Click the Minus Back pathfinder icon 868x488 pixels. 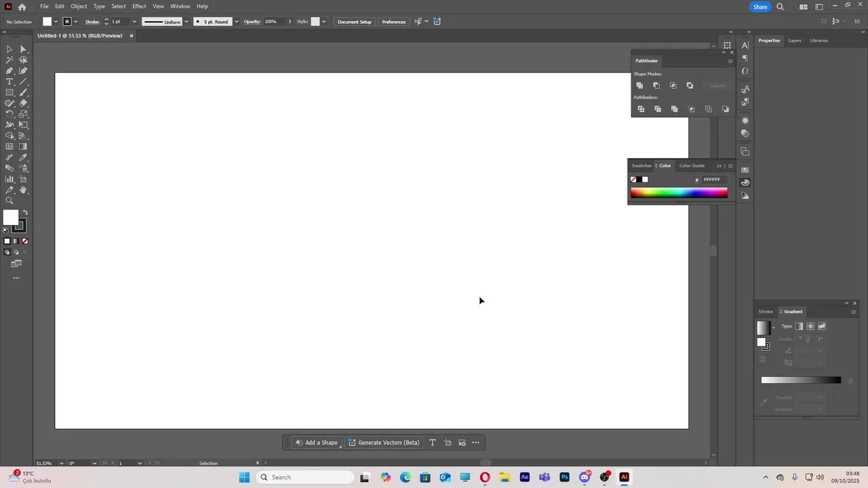coord(726,109)
